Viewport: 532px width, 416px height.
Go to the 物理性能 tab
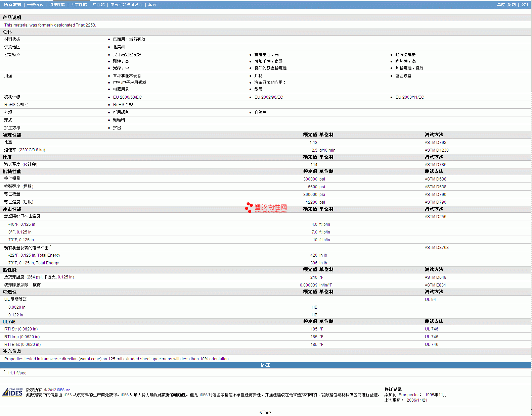(x=57, y=5)
